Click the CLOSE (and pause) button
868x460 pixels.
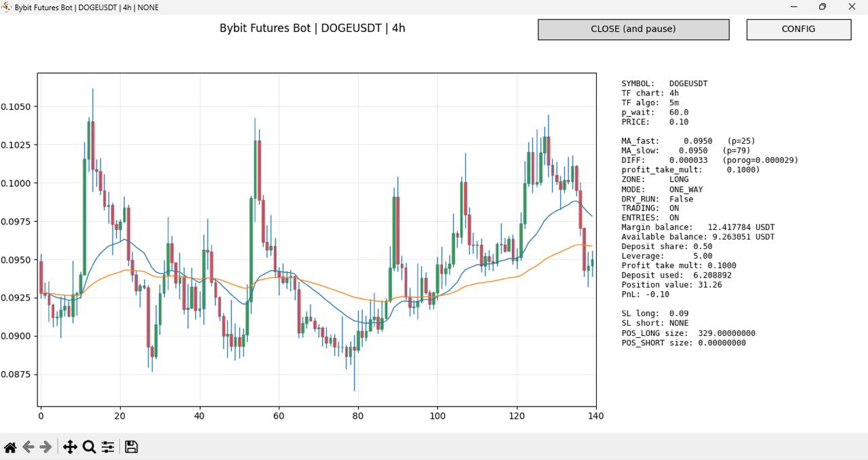[x=633, y=29]
